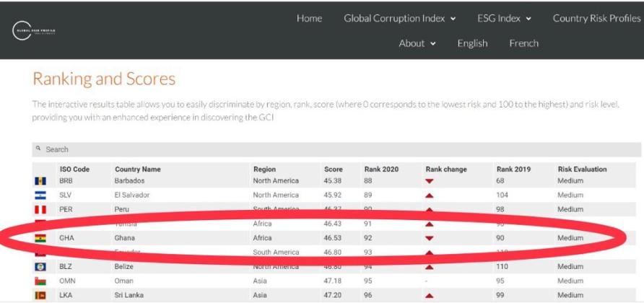Image resolution: width=644 pixels, height=303 pixels.
Task: Click Oman score 47.18
Action: pyautogui.click(x=332, y=281)
